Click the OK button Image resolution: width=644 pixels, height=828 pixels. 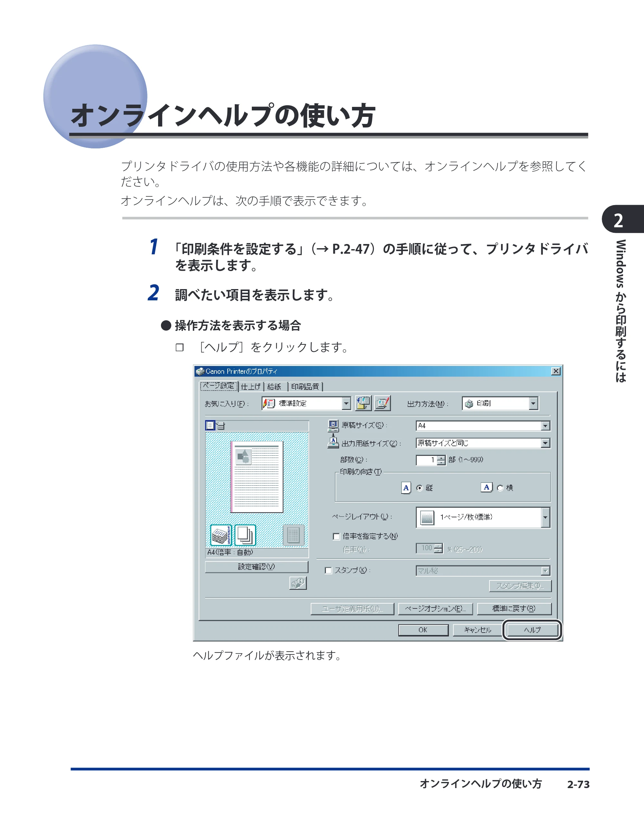423,630
